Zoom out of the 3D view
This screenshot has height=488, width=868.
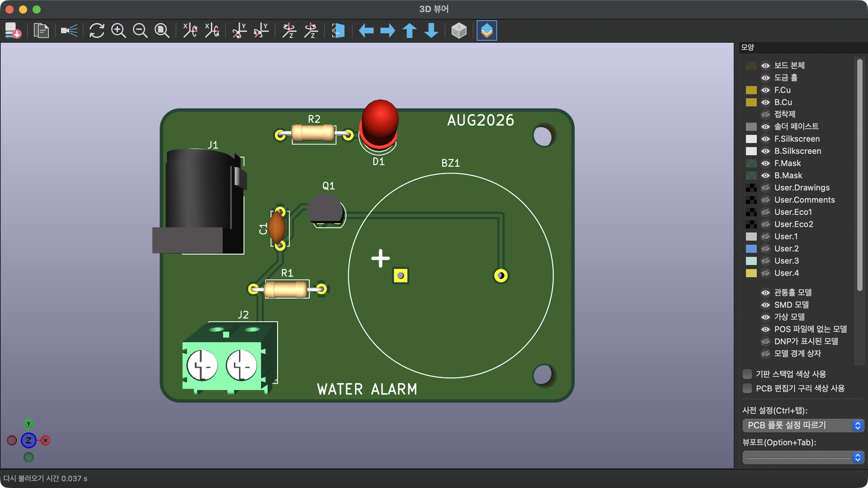140,31
